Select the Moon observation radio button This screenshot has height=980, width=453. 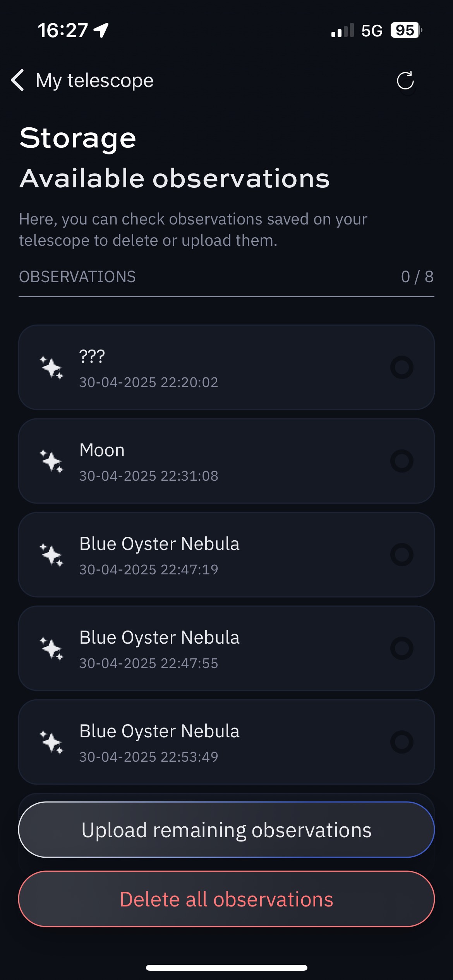pyautogui.click(x=402, y=461)
